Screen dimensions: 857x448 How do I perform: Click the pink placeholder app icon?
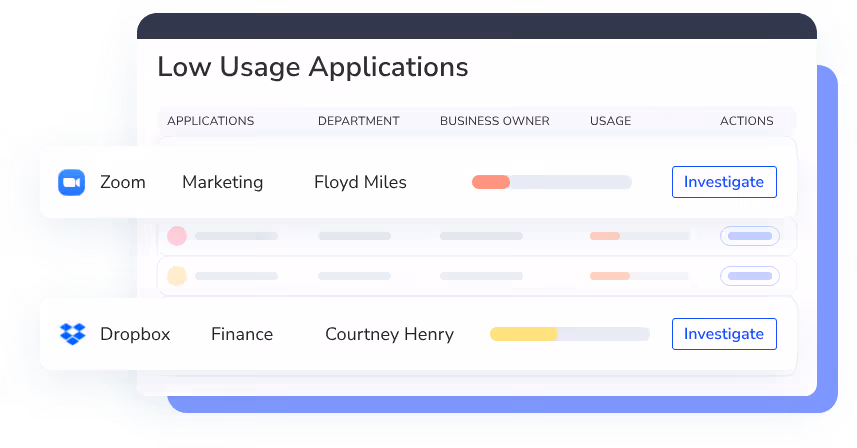(177, 236)
